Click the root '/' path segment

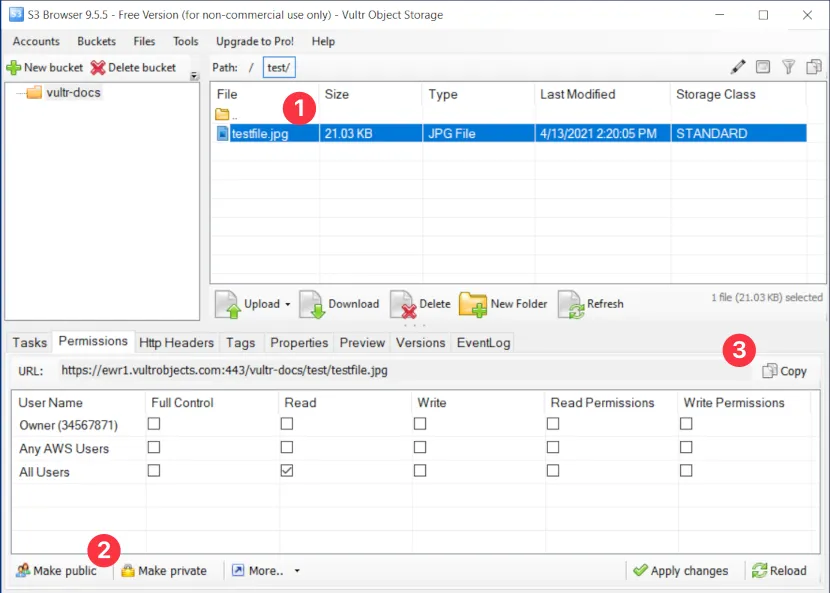pyautogui.click(x=251, y=68)
